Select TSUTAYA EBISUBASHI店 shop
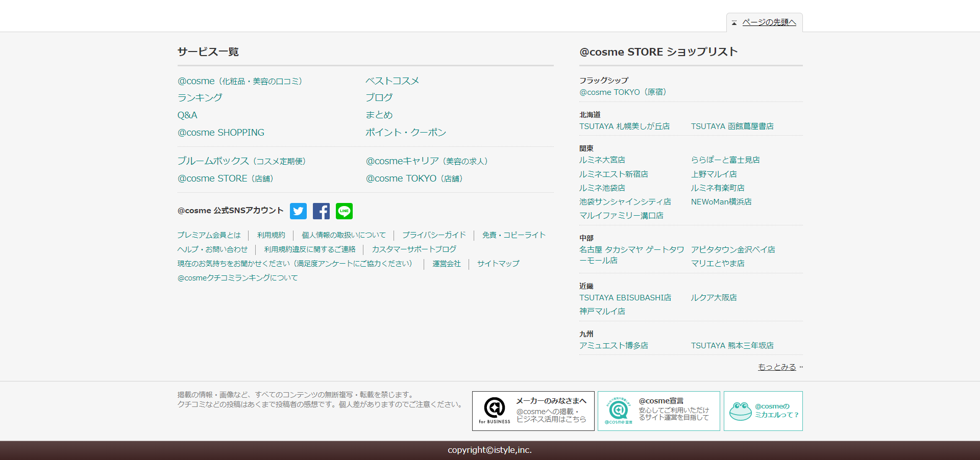 [625, 298]
